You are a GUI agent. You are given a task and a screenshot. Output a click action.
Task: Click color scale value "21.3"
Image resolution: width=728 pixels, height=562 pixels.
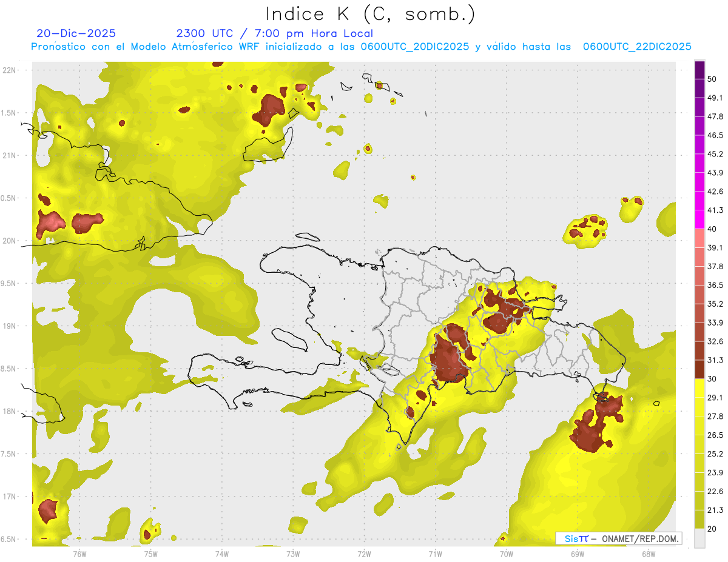point(715,510)
